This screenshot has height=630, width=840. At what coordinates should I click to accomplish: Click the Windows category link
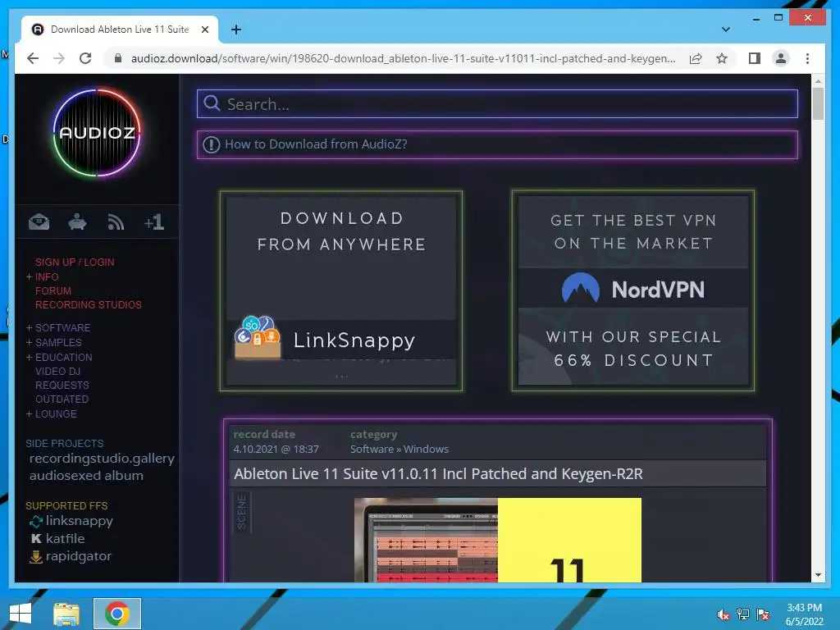(426, 449)
